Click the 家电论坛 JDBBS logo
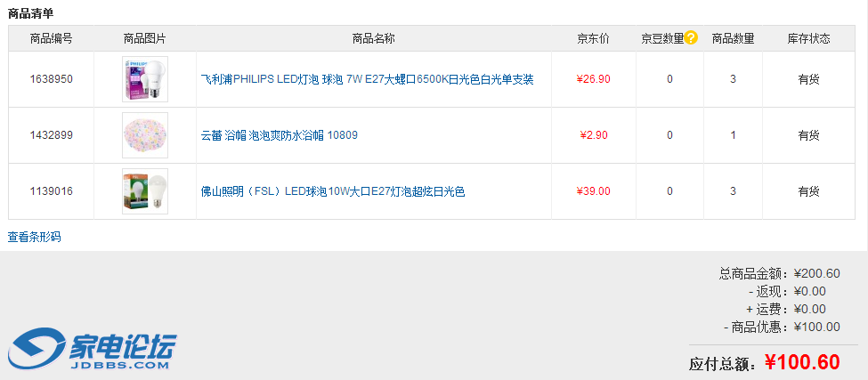 93,349
